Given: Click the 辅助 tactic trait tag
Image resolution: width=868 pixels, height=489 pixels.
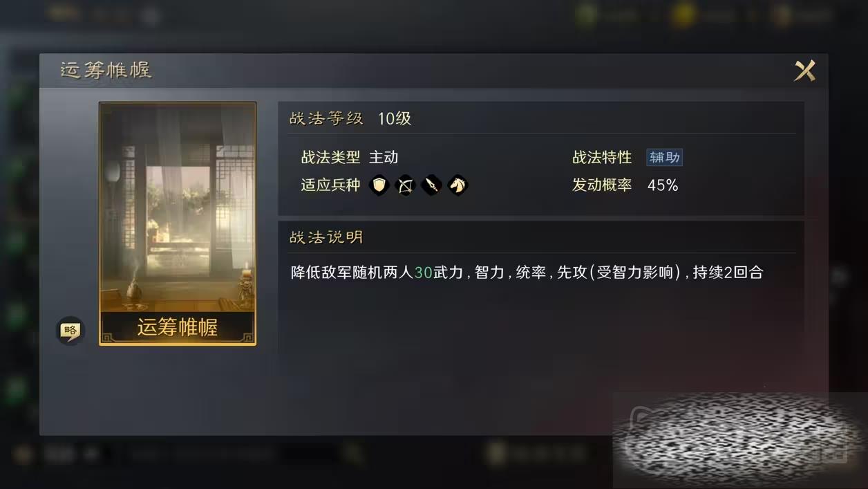Looking at the screenshot, I should [x=664, y=158].
